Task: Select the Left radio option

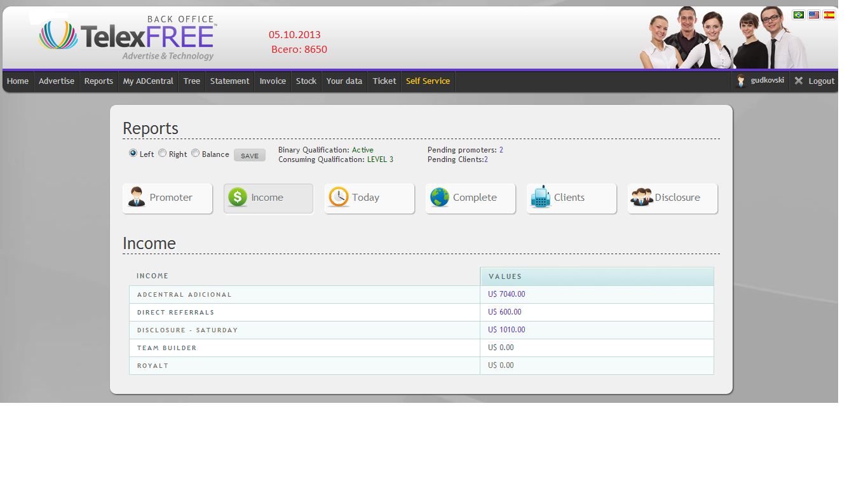Action: pos(133,153)
